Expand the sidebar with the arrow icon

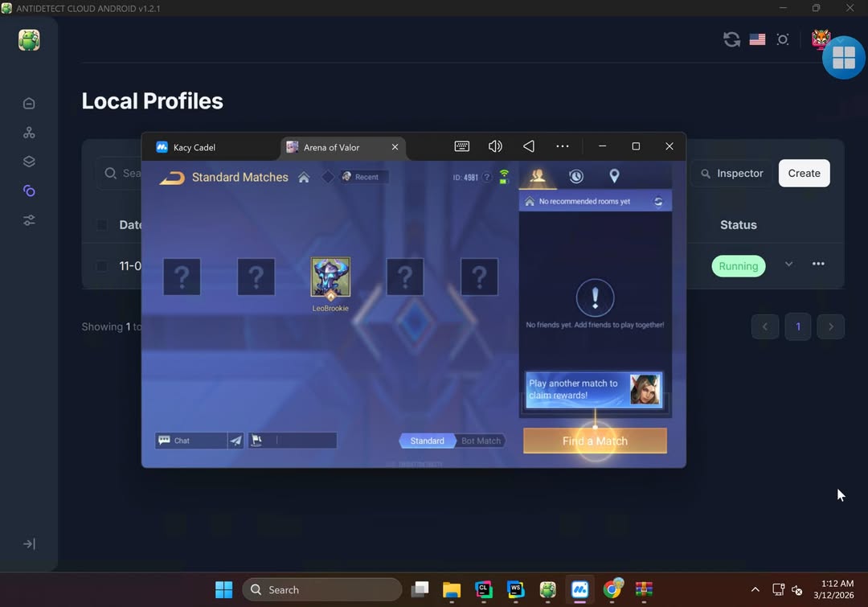29,543
